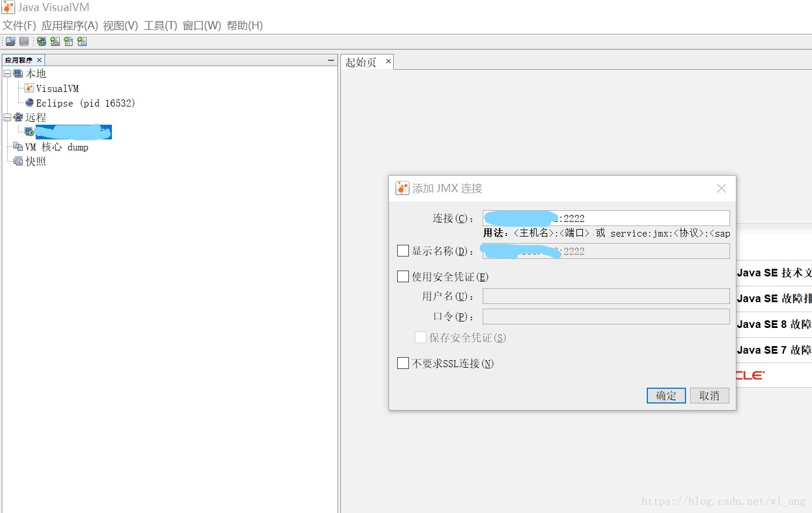The width and height of the screenshot is (812, 513).
Task: Click the Oracle logo on start page
Action: click(x=750, y=375)
